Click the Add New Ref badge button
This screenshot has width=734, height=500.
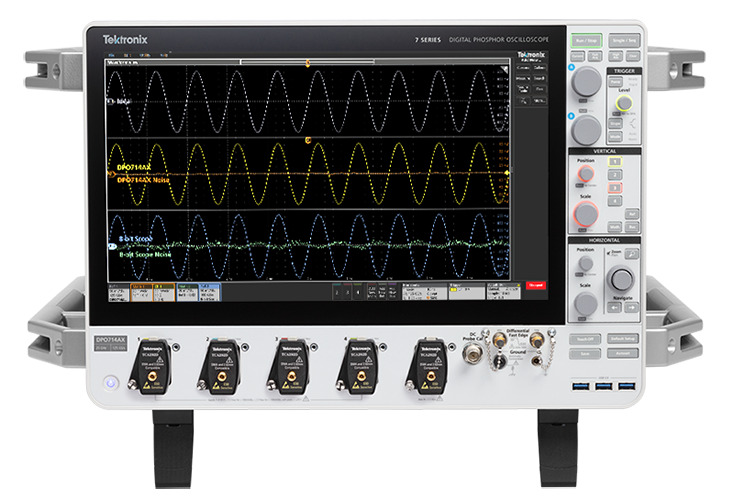tap(382, 292)
